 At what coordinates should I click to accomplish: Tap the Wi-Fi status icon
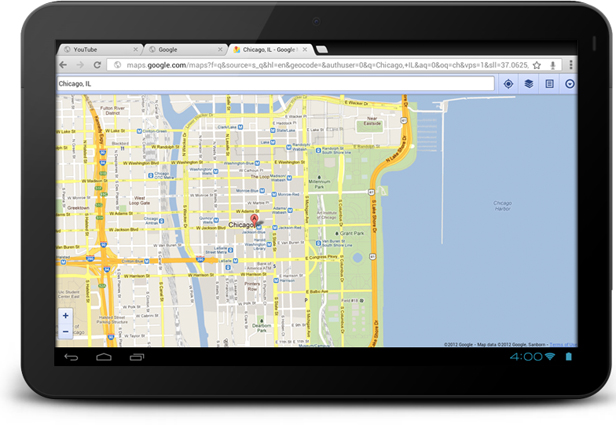click(x=550, y=356)
